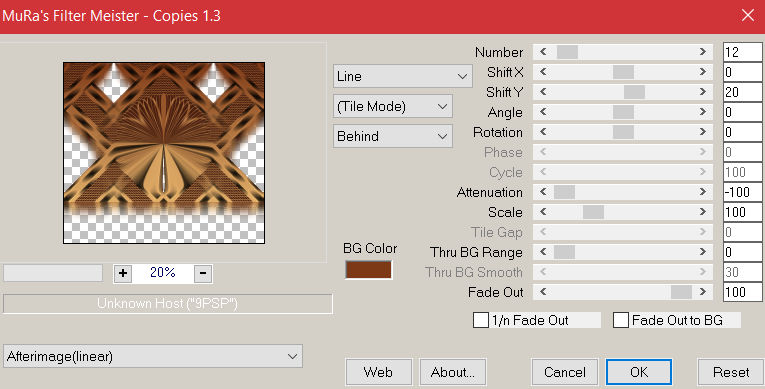Open the Afterimage(linear) preset dropdown

coord(153,356)
